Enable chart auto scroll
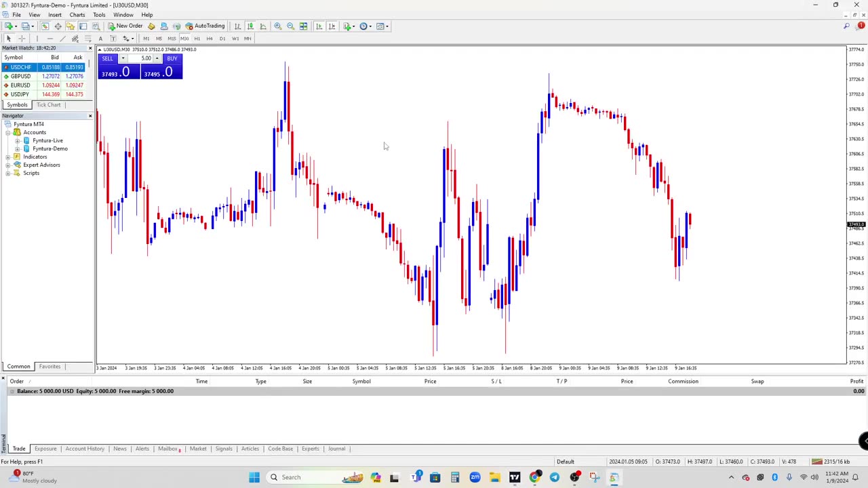Image resolution: width=868 pixels, height=488 pixels. click(x=319, y=26)
